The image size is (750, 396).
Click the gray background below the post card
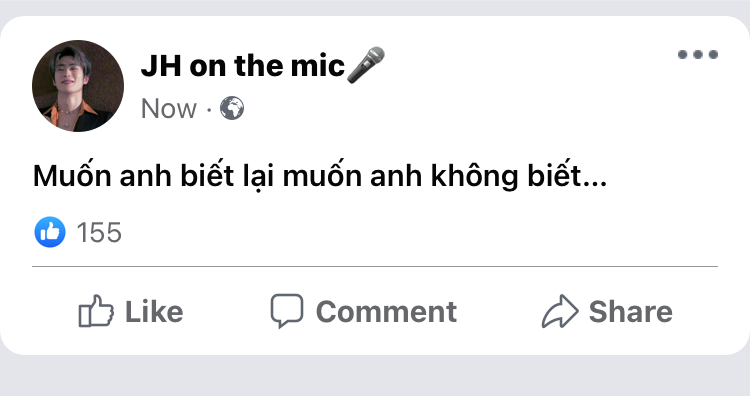pos(375,376)
